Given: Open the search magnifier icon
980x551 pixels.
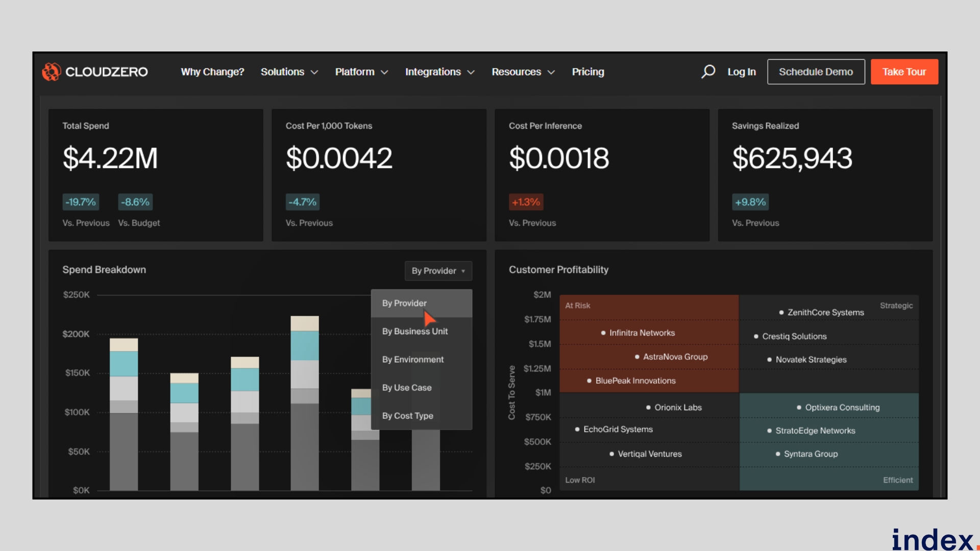Looking at the screenshot, I should (x=708, y=71).
